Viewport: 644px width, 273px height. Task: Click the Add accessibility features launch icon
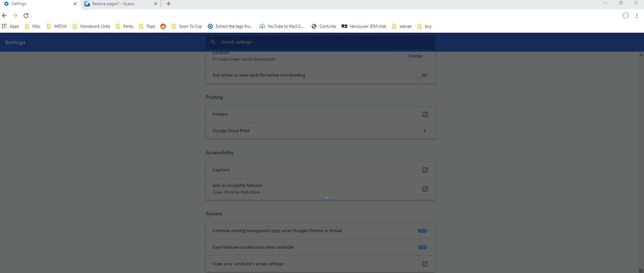425,189
